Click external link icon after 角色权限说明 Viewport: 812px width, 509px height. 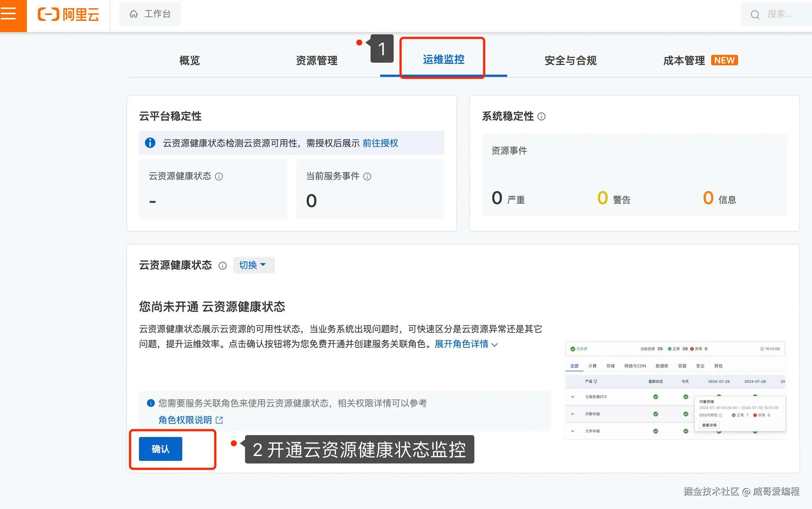click(x=219, y=420)
